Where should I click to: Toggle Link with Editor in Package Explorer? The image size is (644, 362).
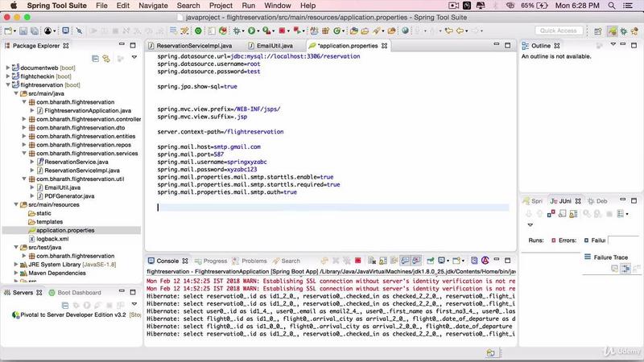pyautogui.click(x=106, y=59)
